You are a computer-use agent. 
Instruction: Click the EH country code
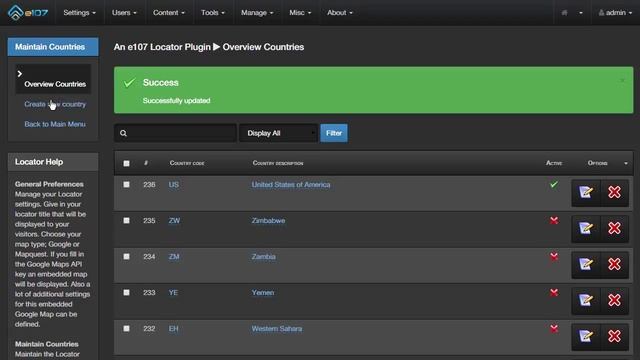click(x=173, y=329)
